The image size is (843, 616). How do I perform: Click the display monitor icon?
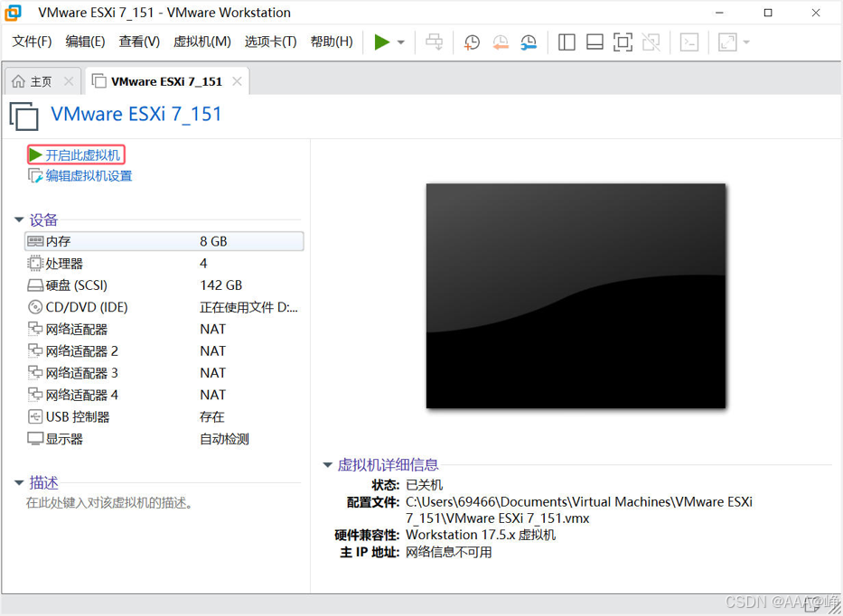point(35,439)
